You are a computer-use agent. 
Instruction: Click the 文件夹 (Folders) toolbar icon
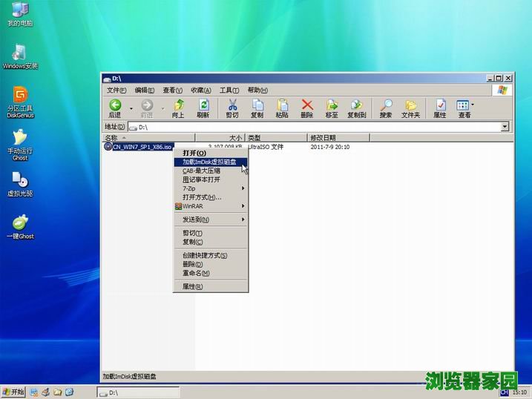tap(410, 108)
